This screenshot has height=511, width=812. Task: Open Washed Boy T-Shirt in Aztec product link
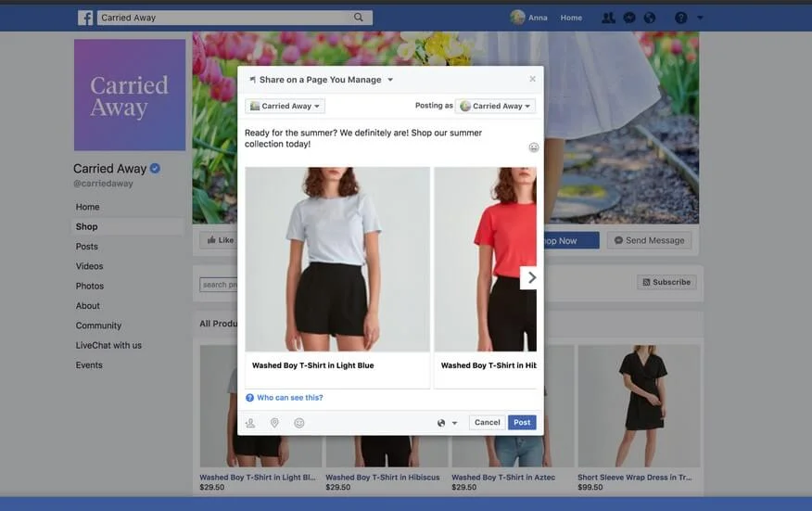[502, 478]
